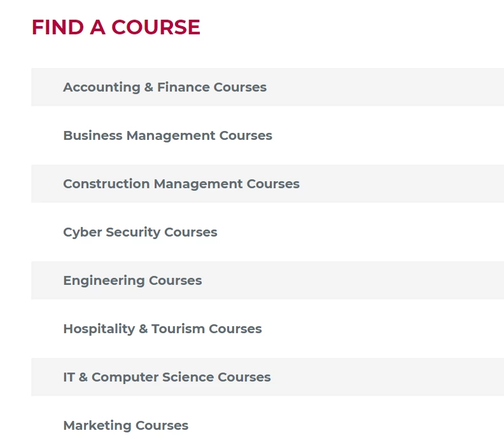The width and height of the screenshot is (504, 440).
Task: Expand the Accounting & Finance Courses row
Action: pos(267,87)
